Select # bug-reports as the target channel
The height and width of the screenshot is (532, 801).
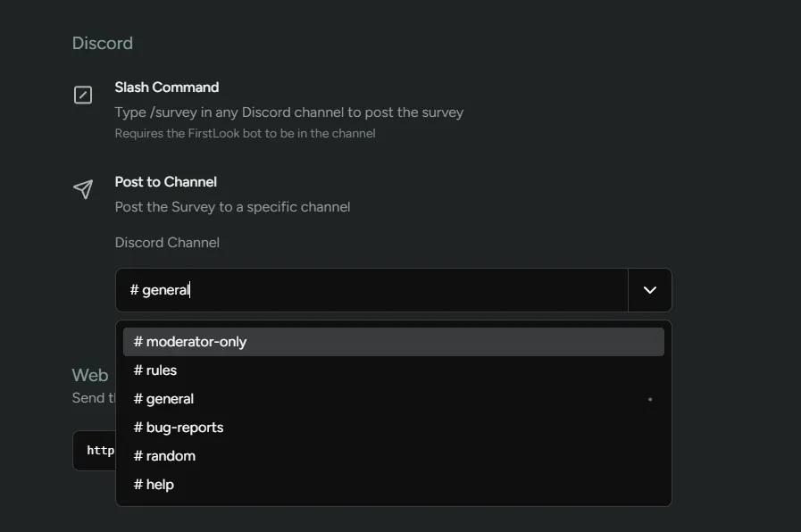(178, 427)
